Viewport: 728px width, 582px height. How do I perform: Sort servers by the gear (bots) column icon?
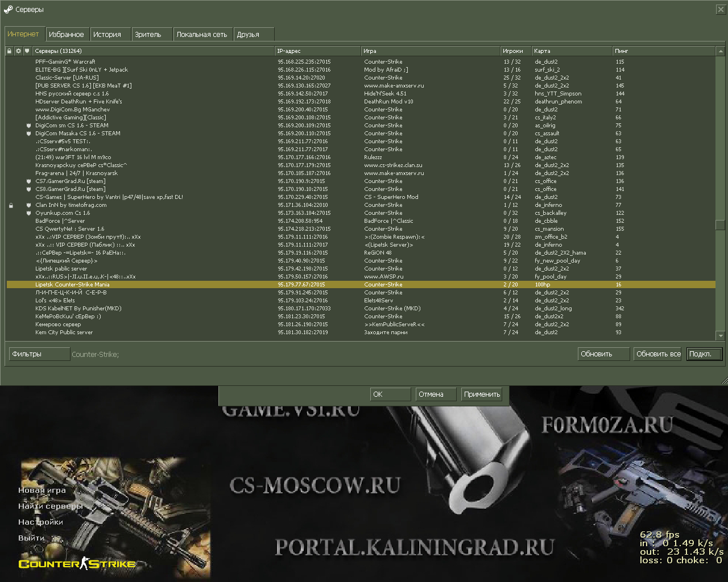18,51
